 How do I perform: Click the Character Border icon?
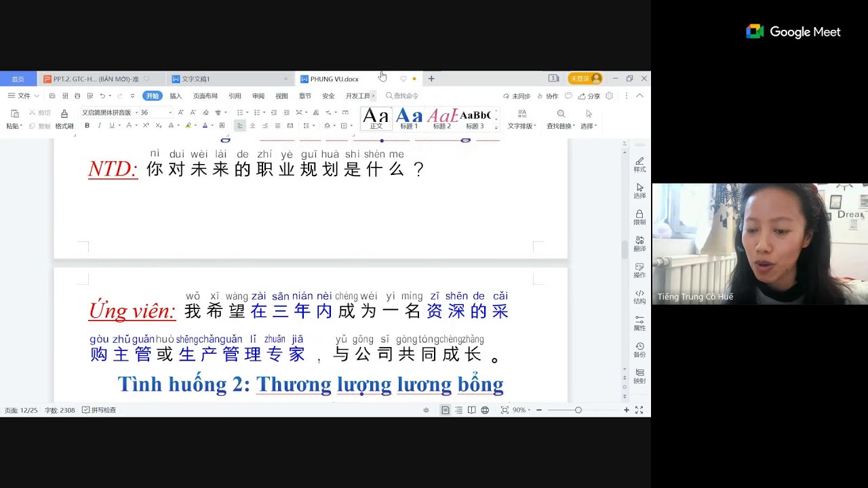pyautogui.click(x=222, y=125)
